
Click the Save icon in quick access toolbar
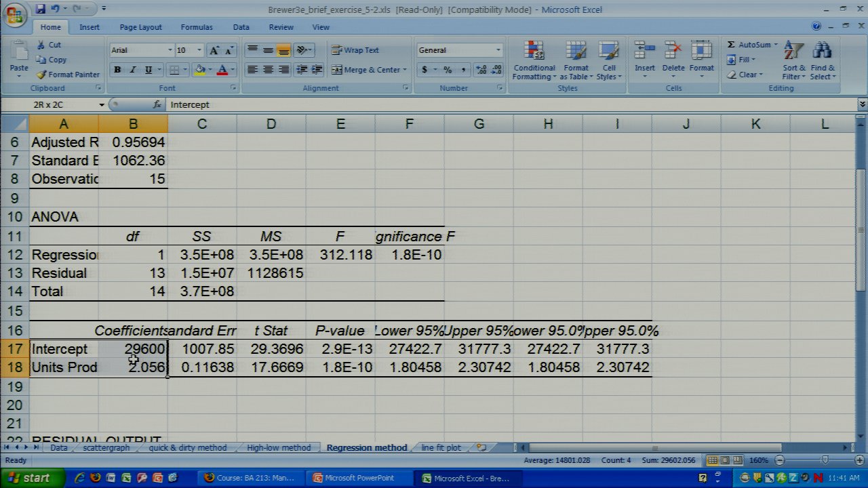pyautogui.click(x=41, y=9)
